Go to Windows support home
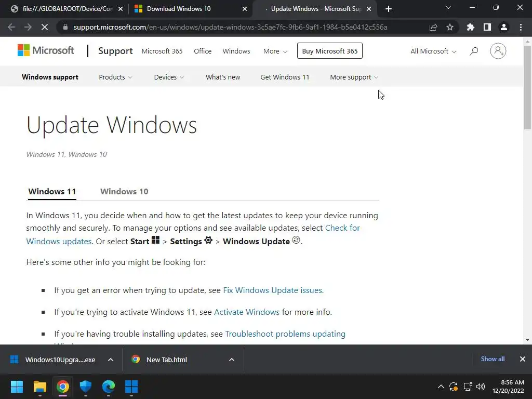The height and width of the screenshot is (399, 532). click(x=50, y=77)
